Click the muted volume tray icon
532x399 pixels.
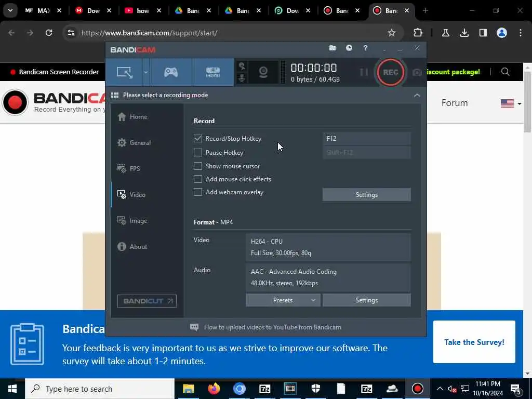(x=452, y=389)
